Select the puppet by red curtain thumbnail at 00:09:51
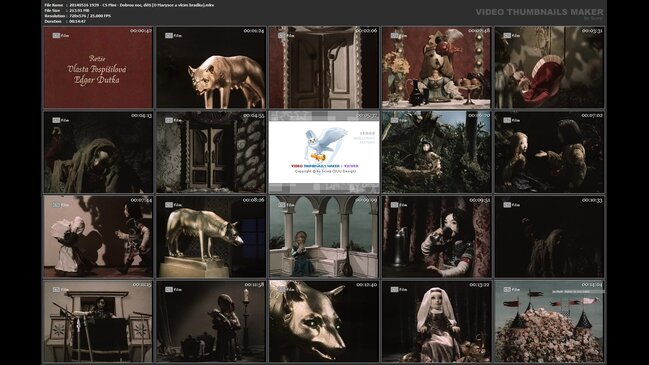Image resolution: width=649 pixels, height=365 pixels. 437,237
